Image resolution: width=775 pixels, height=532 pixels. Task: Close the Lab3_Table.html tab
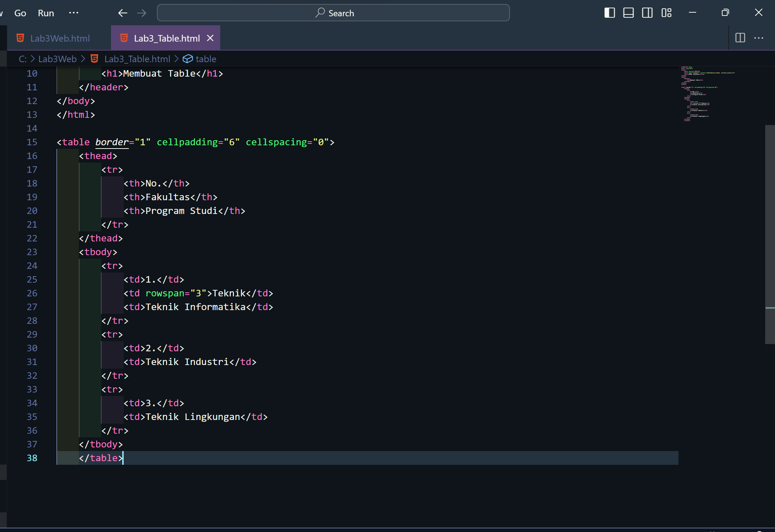(x=210, y=38)
